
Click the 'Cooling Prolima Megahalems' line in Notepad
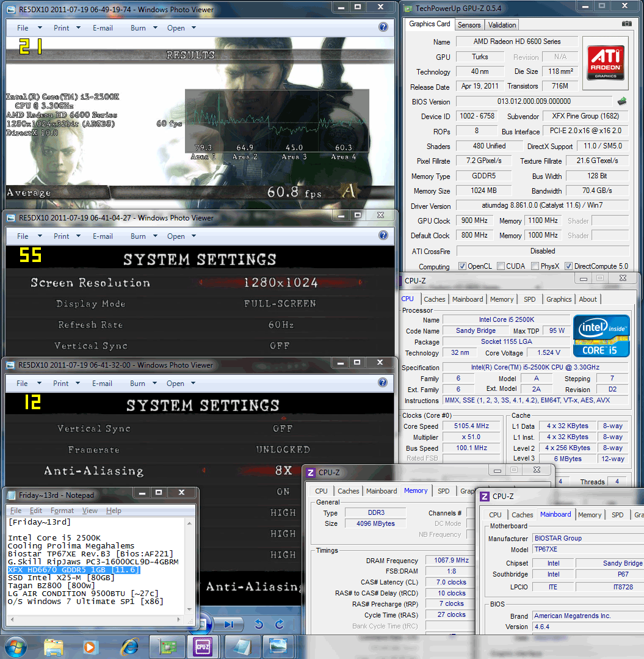click(x=71, y=545)
